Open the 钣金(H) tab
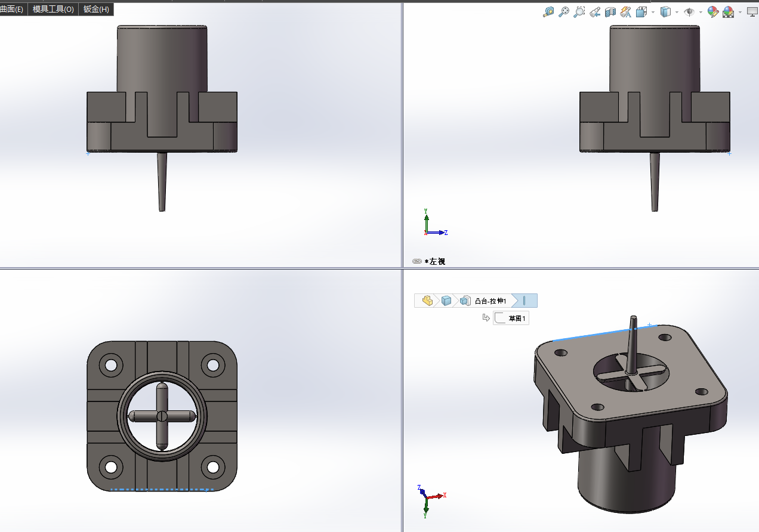Viewport: 759px width, 532px height. point(96,9)
